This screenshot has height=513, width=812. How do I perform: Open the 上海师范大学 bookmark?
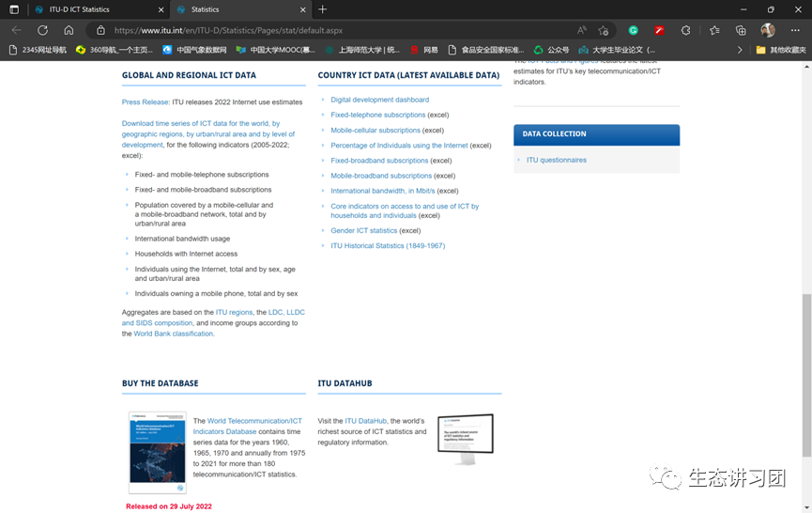pyautogui.click(x=362, y=50)
